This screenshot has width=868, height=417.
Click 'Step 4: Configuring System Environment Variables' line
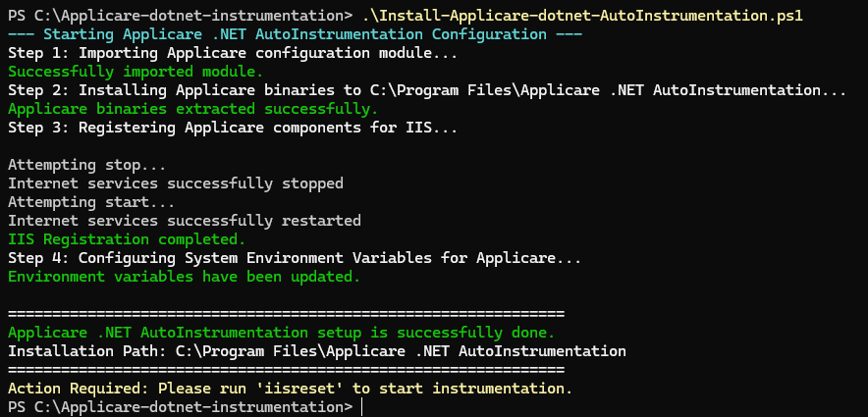pyautogui.click(x=295, y=258)
